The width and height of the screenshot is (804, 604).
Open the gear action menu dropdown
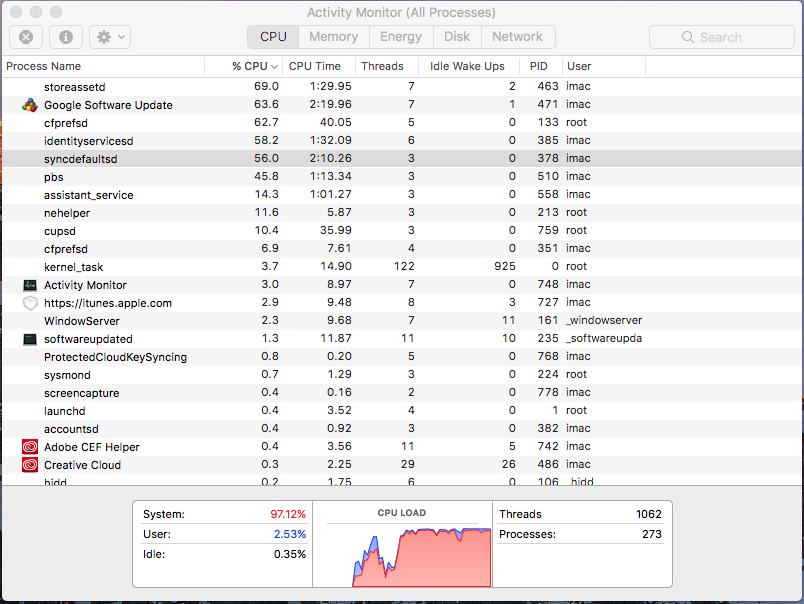[x=110, y=37]
